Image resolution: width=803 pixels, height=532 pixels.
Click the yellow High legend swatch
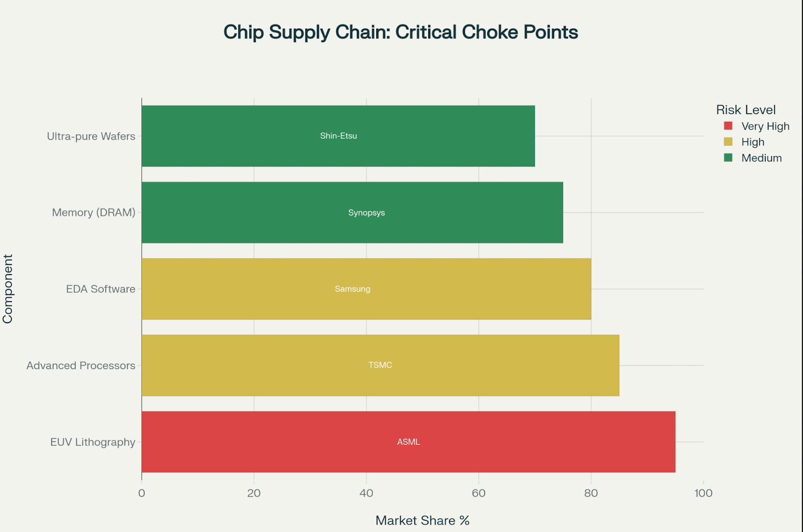point(728,142)
